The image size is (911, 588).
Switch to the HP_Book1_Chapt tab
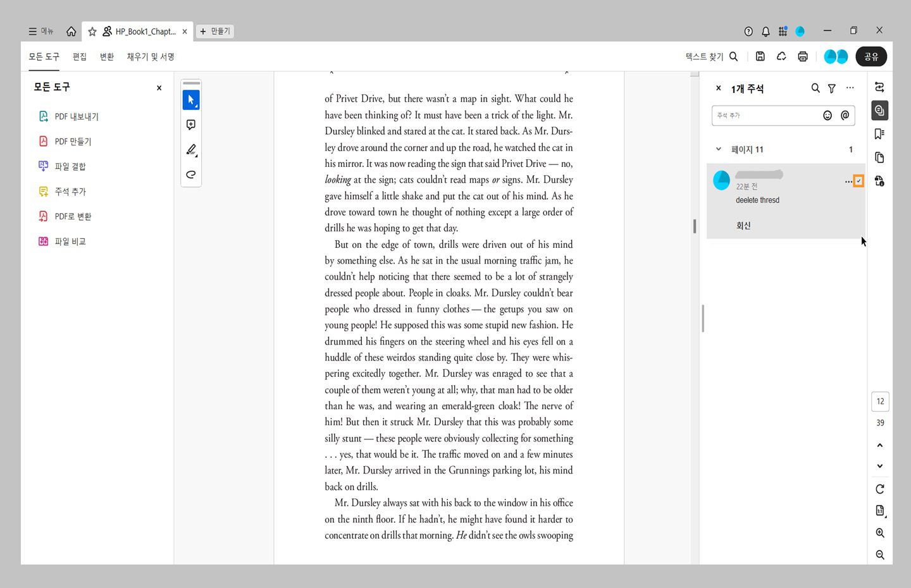[146, 31]
